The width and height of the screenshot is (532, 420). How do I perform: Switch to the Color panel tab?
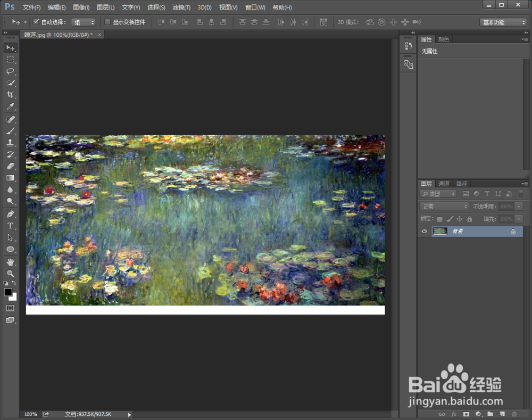tap(444, 39)
